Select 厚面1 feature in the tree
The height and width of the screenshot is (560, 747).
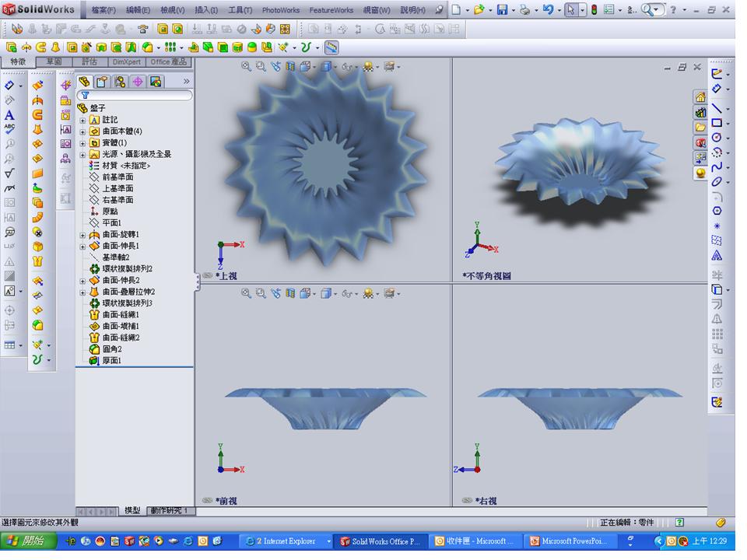click(x=105, y=361)
